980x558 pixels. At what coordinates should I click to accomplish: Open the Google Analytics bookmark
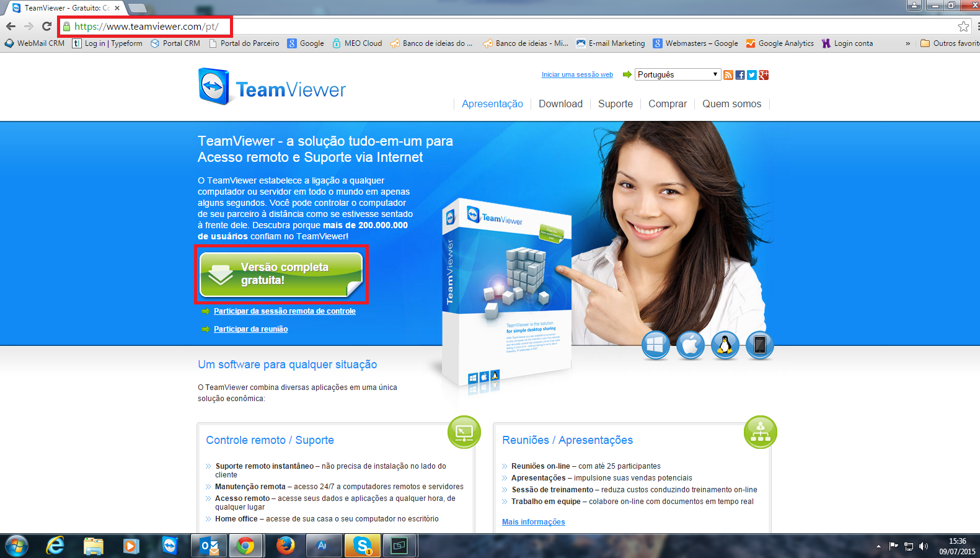[x=780, y=43]
